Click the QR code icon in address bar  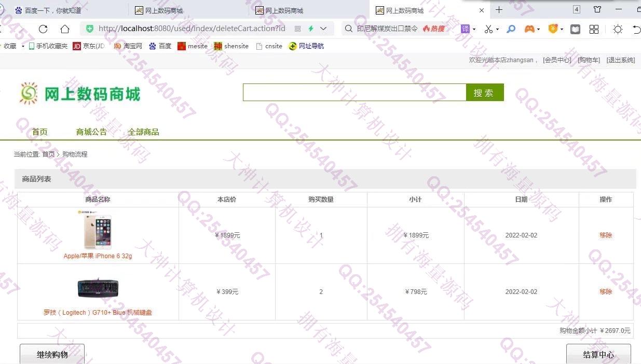click(x=297, y=29)
